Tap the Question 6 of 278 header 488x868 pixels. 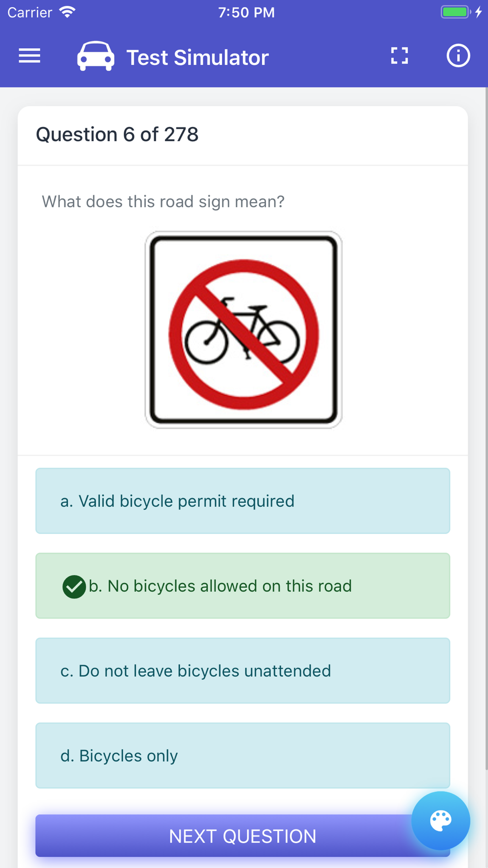pos(117,134)
